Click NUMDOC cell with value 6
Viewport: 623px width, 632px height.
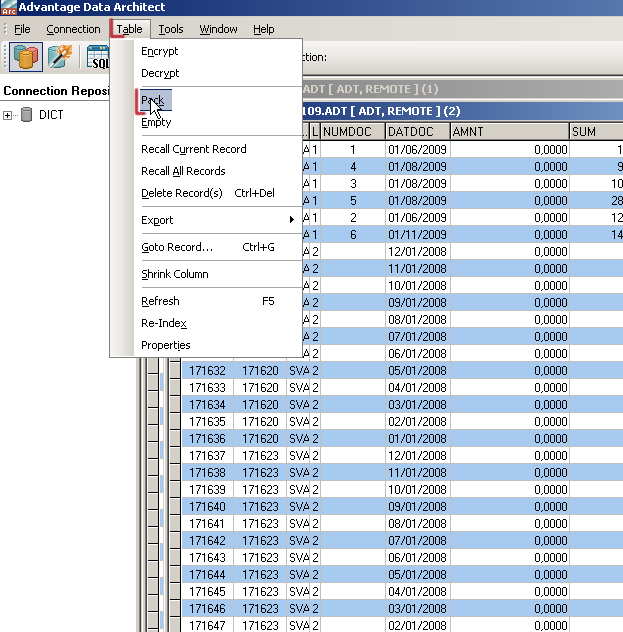(353, 235)
